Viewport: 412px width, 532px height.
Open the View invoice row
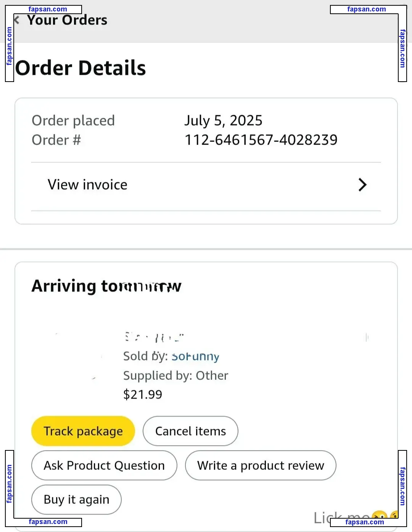pyautogui.click(x=206, y=186)
